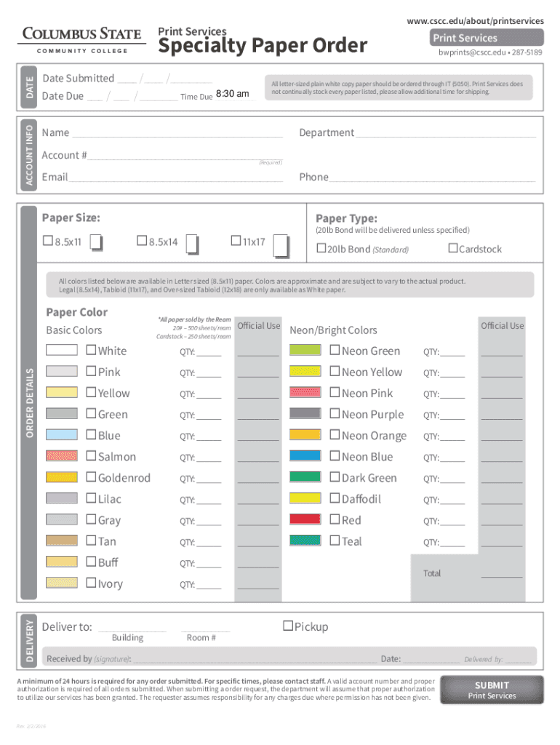Click the Print Services header button
Screen dimensions: 560x745
point(465,38)
